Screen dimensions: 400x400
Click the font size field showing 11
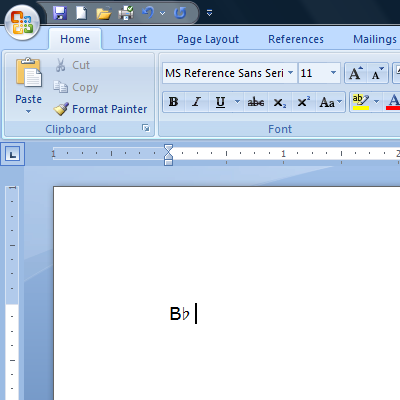[x=313, y=73]
